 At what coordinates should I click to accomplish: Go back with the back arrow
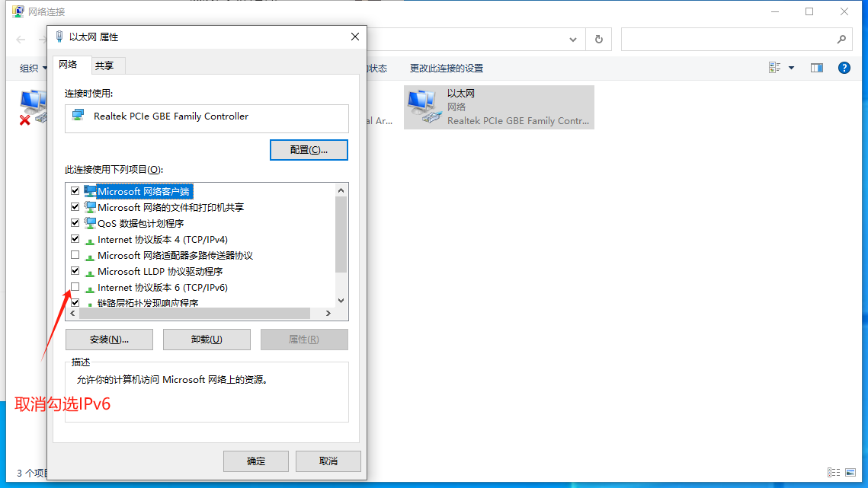pos(21,40)
